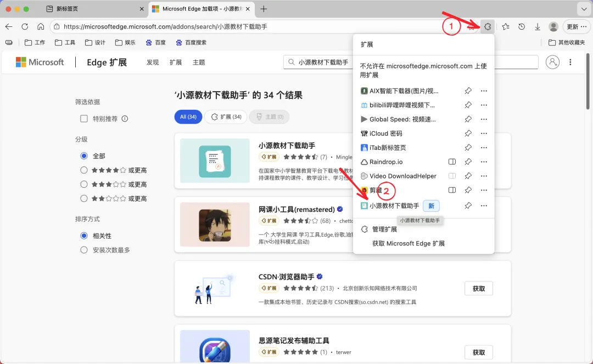Check the 特别推荐 filter checkbox
Screen dimensions: 593x364
click(84, 119)
